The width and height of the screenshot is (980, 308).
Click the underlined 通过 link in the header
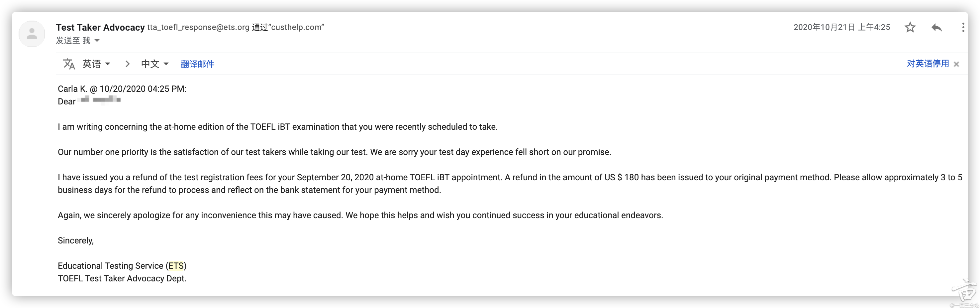click(x=260, y=27)
